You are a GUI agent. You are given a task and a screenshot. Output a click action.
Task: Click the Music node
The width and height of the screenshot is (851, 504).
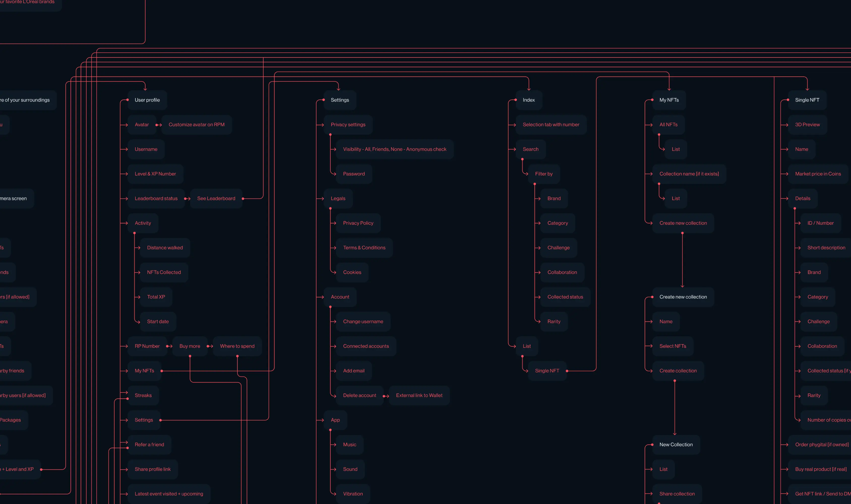pos(350,445)
